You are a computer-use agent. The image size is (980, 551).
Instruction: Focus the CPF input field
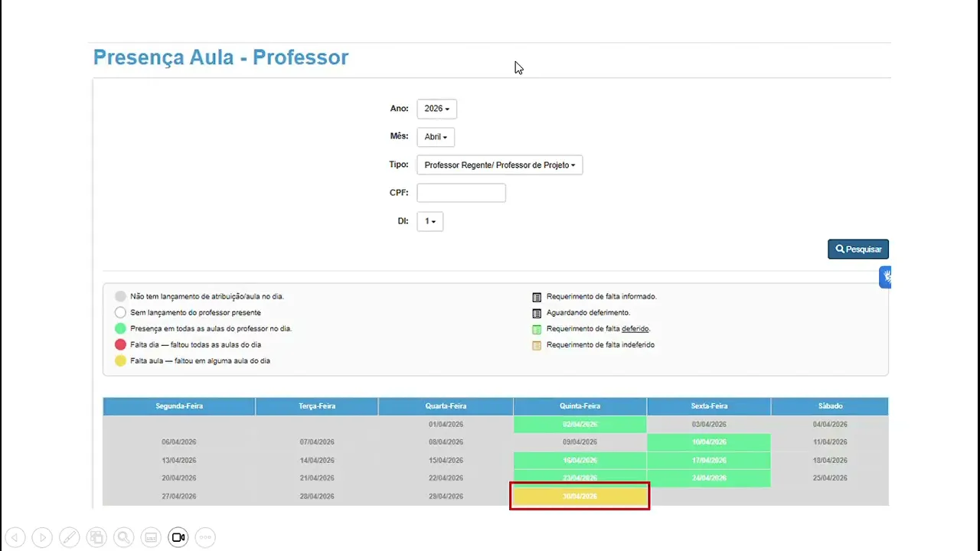[x=461, y=193]
